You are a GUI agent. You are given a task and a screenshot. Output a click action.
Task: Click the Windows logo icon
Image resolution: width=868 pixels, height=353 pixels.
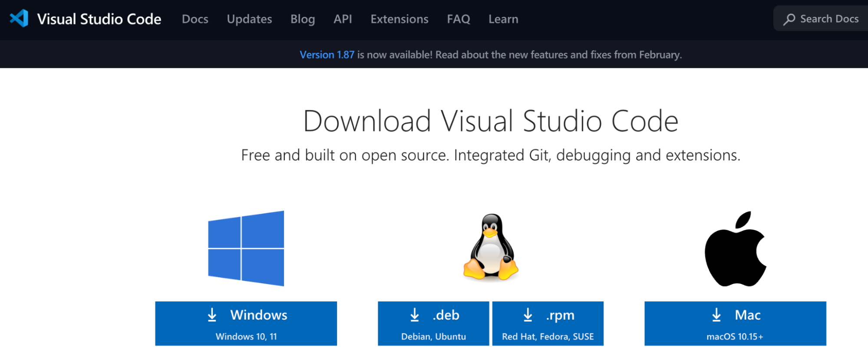tap(246, 248)
